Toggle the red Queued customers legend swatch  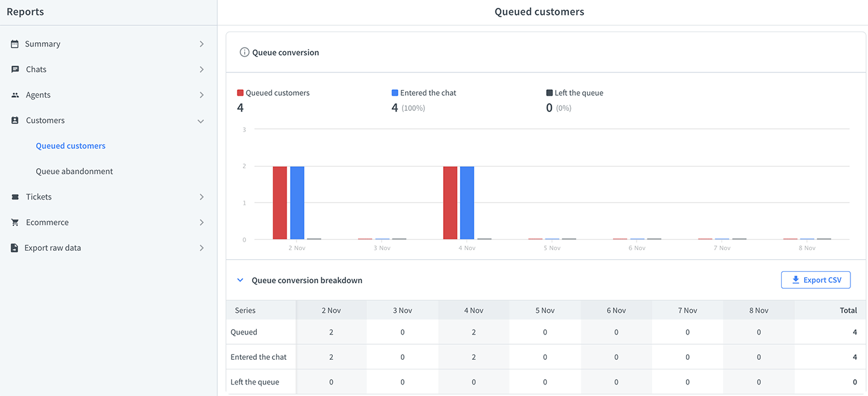(241, 93)
